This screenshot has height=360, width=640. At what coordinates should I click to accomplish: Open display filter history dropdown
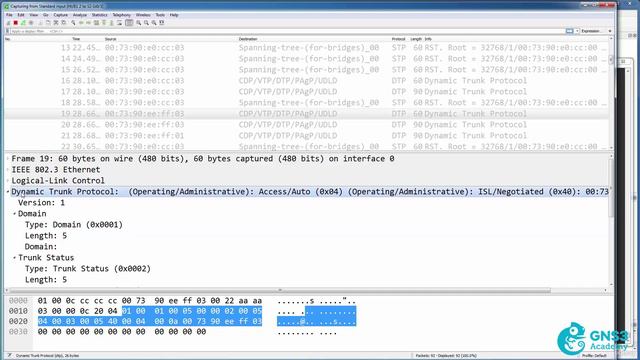(577, 31)
